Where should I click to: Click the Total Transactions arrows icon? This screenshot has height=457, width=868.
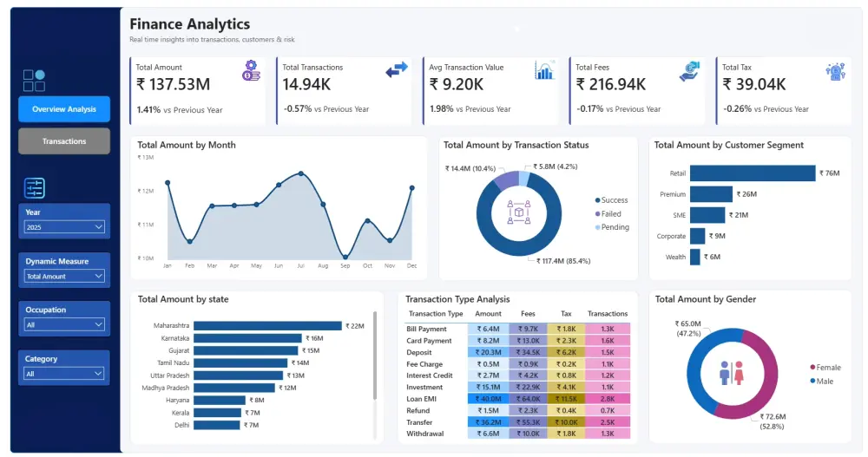[397, 69]
